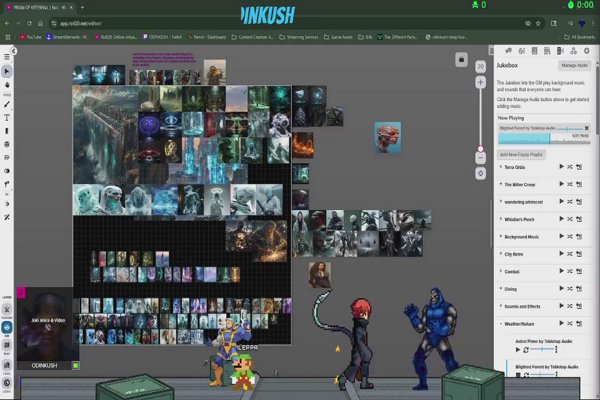
Task: Open the My Settings gear tab
Action: (x=586, y=51)
